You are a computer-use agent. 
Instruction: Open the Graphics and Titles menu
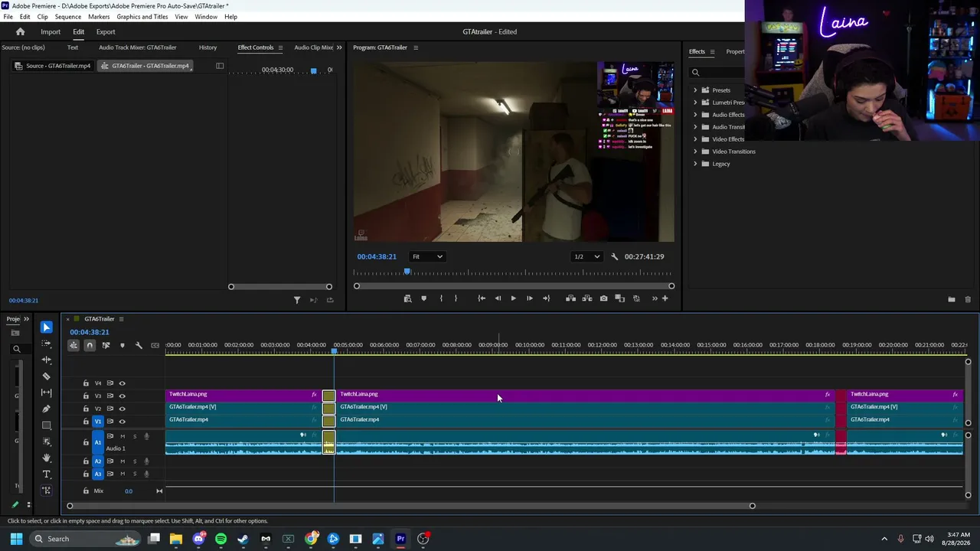[142, 17]
